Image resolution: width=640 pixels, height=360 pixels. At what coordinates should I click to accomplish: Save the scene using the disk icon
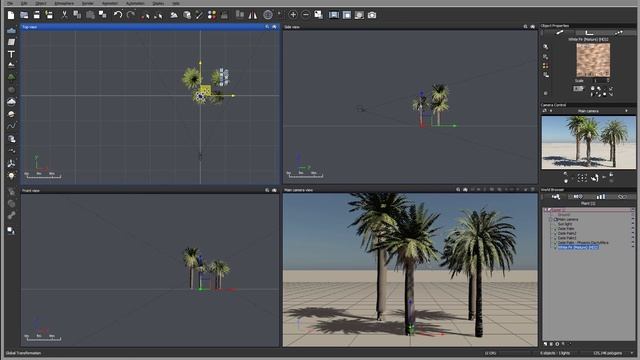click(37, 15)
